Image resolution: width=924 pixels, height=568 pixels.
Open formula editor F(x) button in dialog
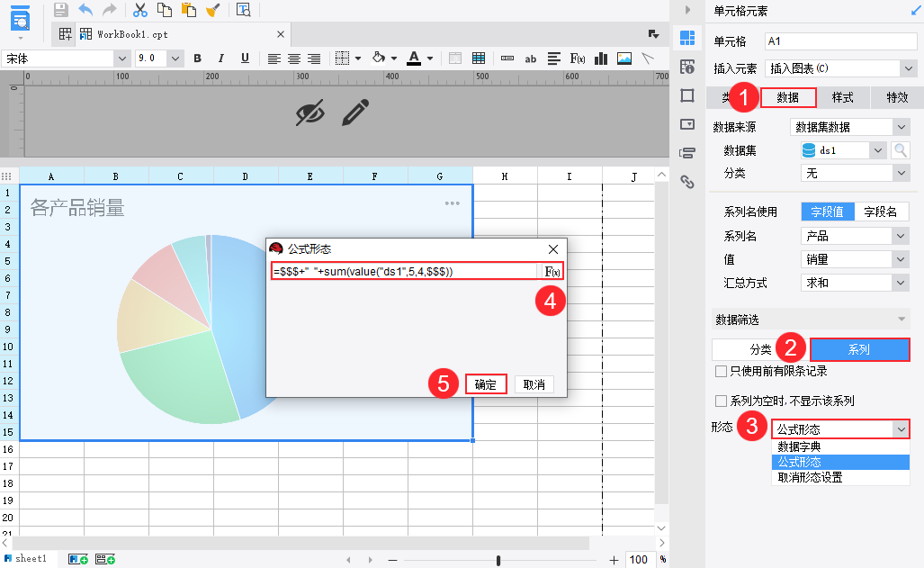tap(552, 271)
